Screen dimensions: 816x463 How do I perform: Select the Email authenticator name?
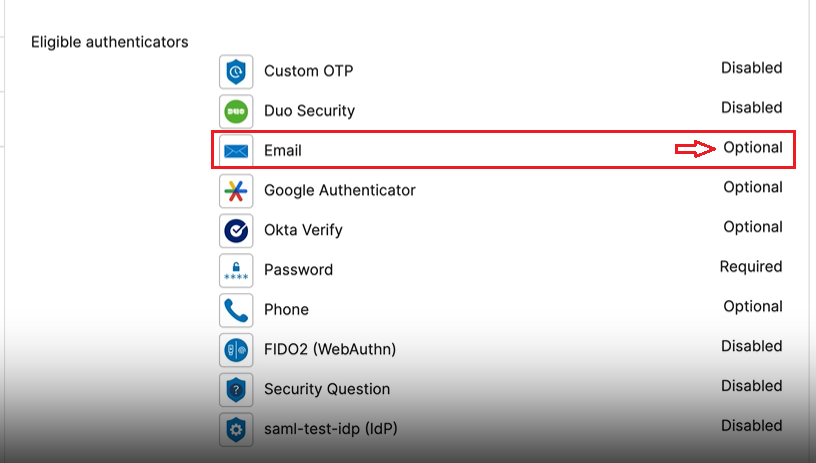click(x=283, y=150)
